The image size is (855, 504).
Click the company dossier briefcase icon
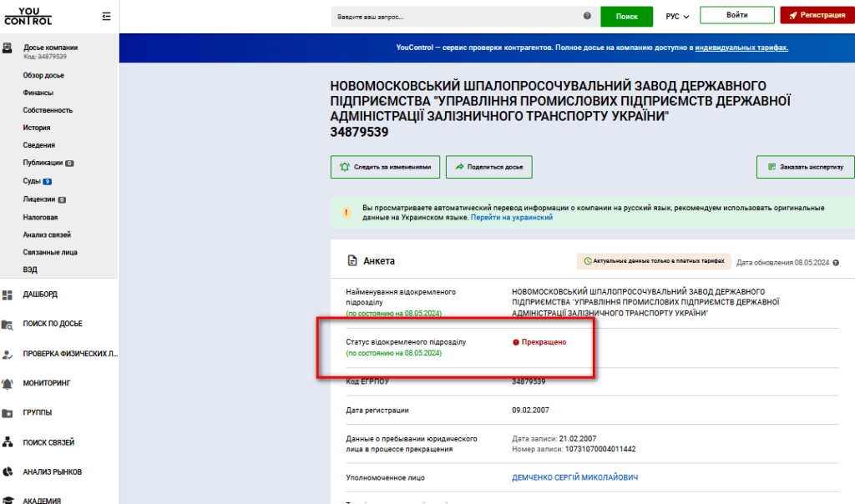[7, 48]
